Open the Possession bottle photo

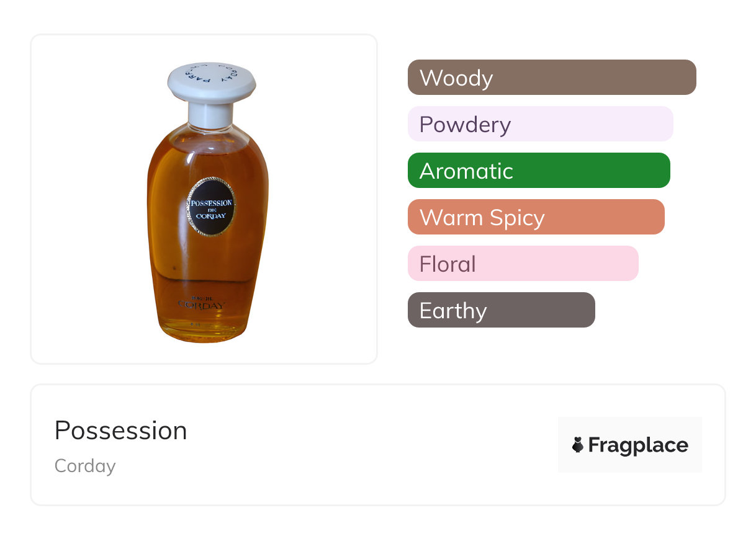(204, 199)
